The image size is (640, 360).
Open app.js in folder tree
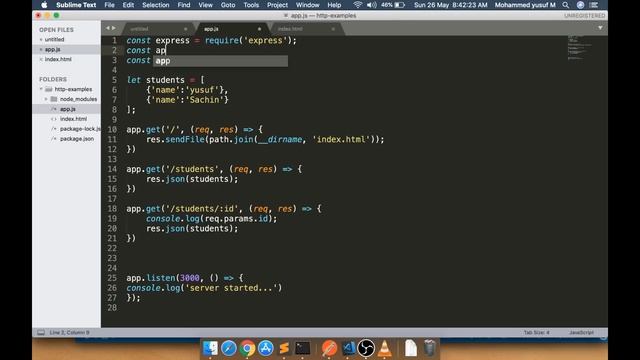(67, 109)
